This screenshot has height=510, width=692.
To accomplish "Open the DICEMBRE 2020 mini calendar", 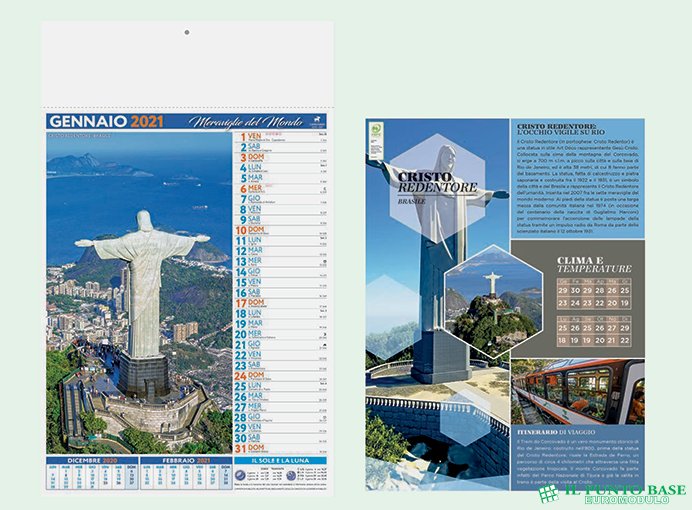I will point(92,474).
